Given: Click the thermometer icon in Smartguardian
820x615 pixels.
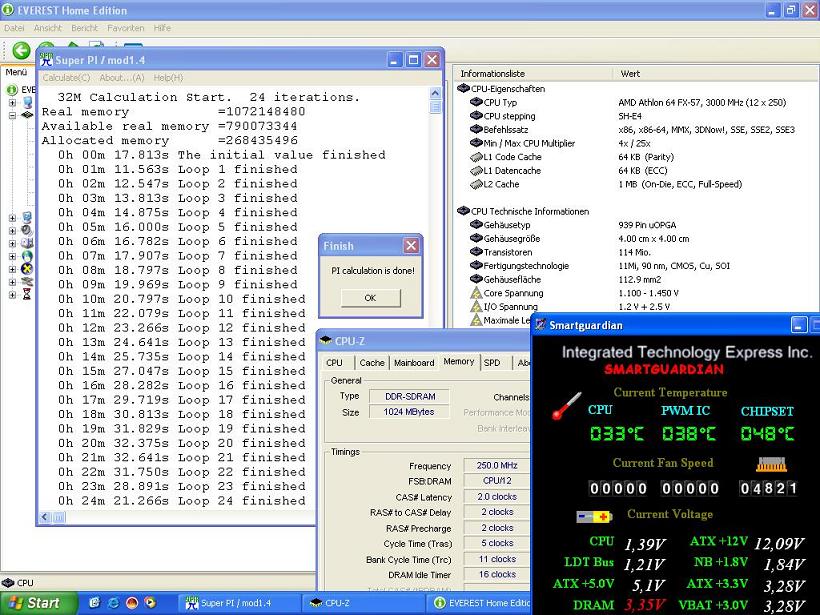Looking at the screenshot, I should [566, 406].
